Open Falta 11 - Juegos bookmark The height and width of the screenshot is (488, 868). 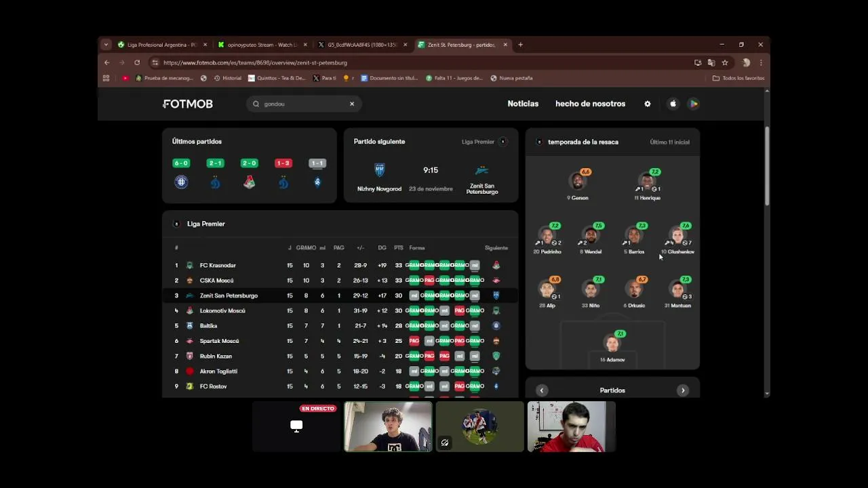click(454, 78)
